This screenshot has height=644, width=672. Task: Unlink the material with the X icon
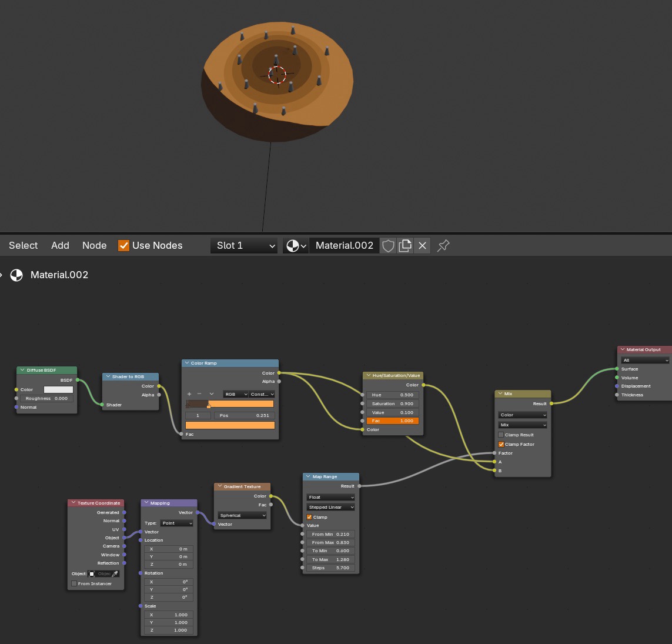click(422, 246)
